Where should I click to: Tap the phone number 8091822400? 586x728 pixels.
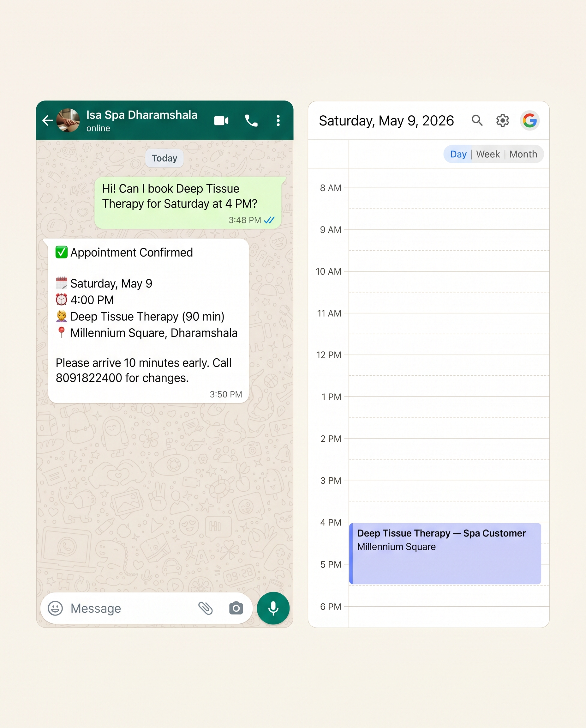point(89,378)
